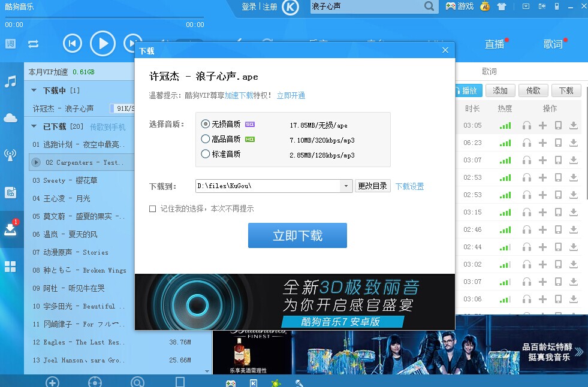Click the locate target icon in bottom bar

pyautogui.click(x=95, y=382)
